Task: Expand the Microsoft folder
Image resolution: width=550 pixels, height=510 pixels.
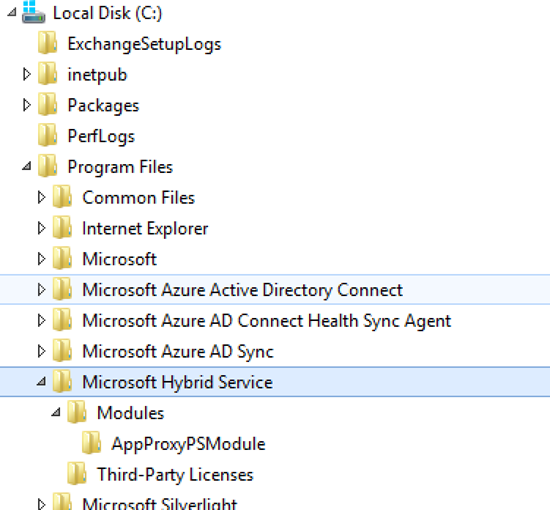Action: (41, 259)
